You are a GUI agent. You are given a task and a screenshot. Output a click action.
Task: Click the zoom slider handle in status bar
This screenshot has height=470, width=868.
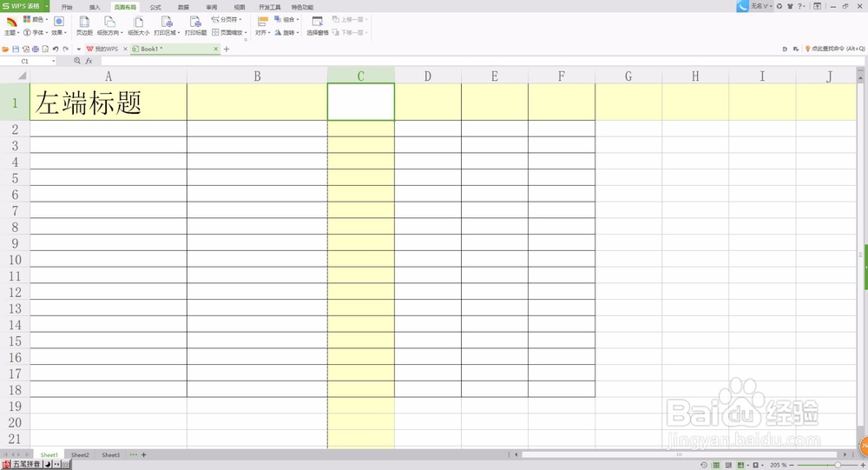[x=838, y=465]
